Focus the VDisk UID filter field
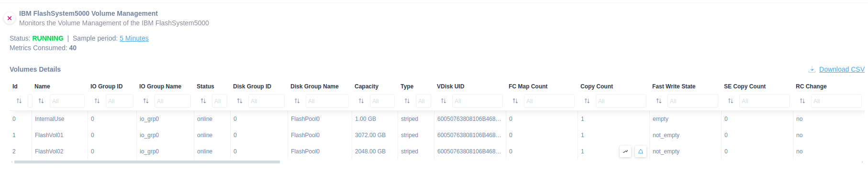Viewport: 868px width, 172px height. (478, 101)
